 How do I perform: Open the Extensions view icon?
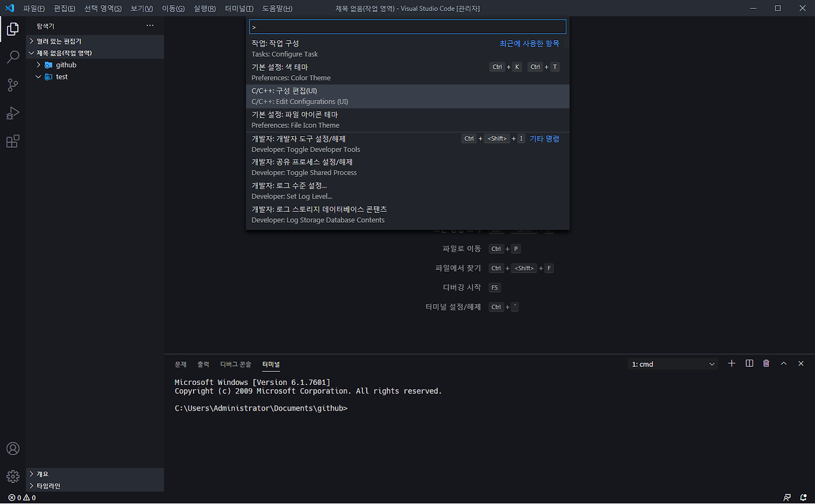tap(13, 141)
